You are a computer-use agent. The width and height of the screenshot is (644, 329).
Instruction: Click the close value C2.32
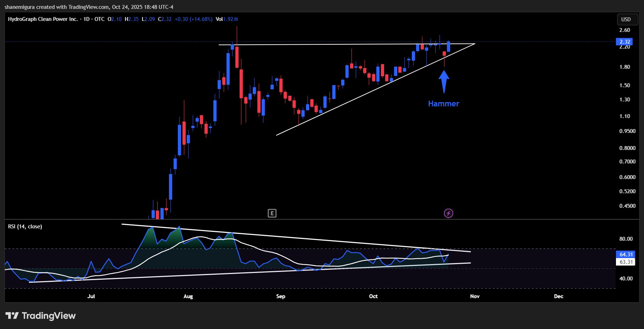pos(165,19)
